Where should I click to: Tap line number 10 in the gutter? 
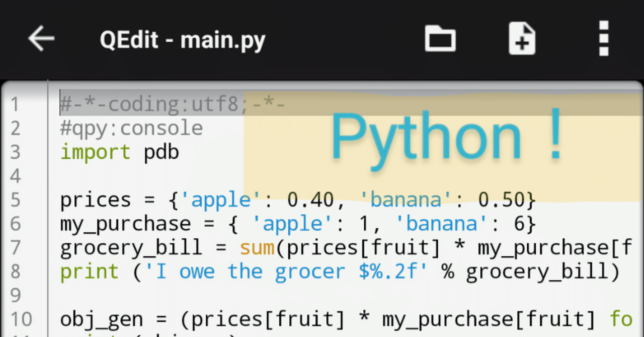coord(19,318)
